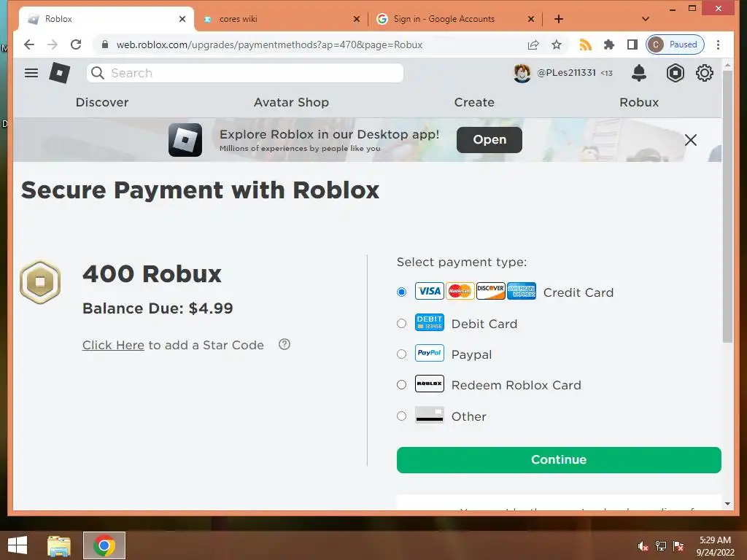Image resolution: width=747 pixels, height=560 pixels.
Task: Click the browser address bar URL
Action: (270, 44)
